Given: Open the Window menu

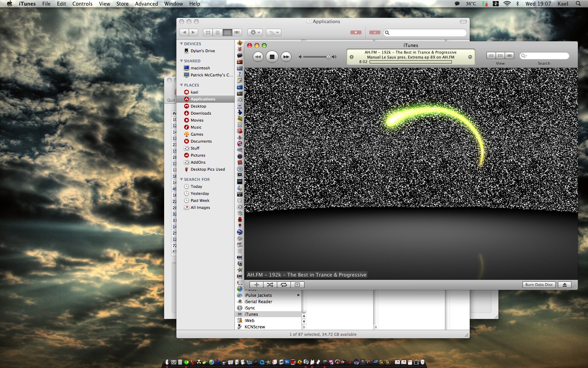Looking at the screenshot, I should pos(174,4).
